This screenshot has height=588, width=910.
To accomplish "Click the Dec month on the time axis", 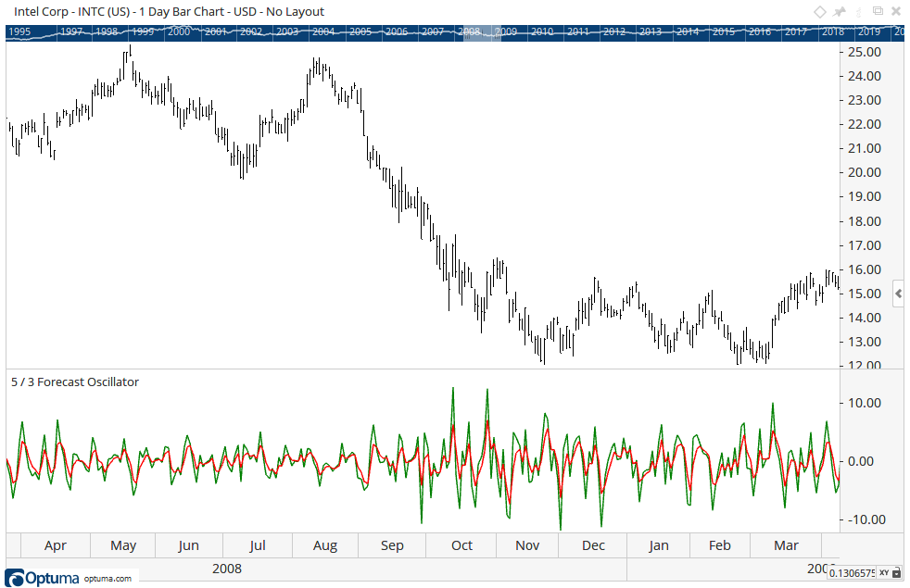I will point(593,545).
